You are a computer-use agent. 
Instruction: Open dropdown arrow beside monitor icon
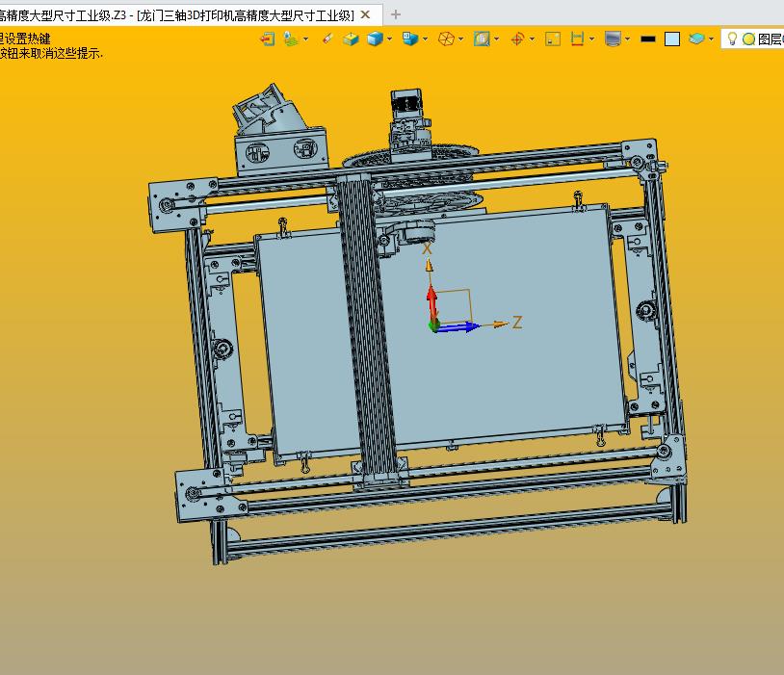click(627, 39)
